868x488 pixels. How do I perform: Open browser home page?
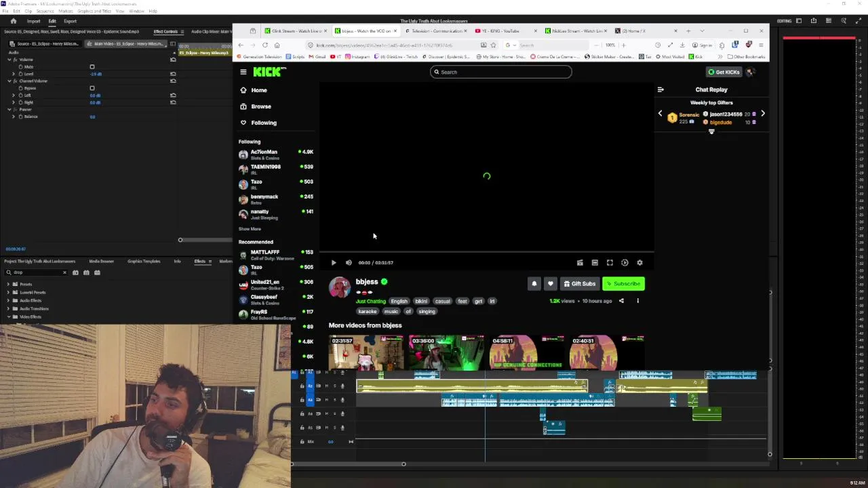277,45
